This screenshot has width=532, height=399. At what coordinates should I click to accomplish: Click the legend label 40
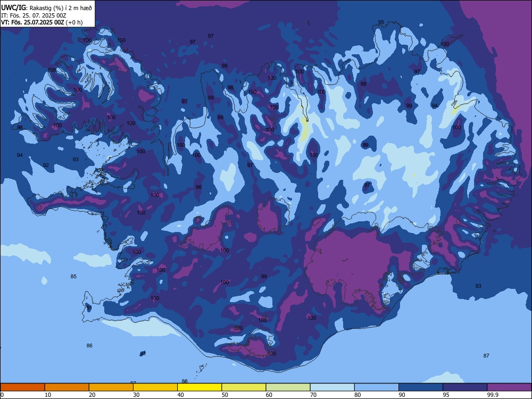180,395
